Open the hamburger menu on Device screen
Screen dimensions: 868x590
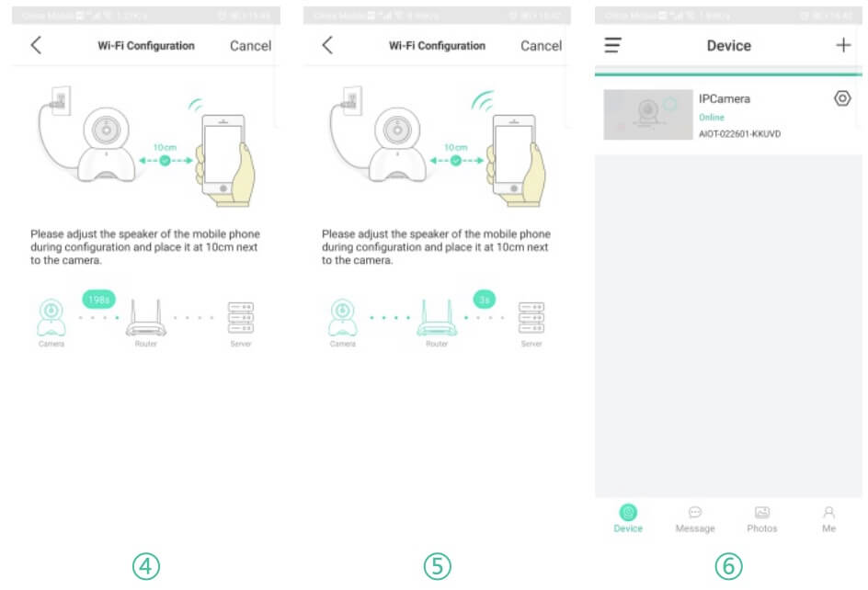[612, 45]
